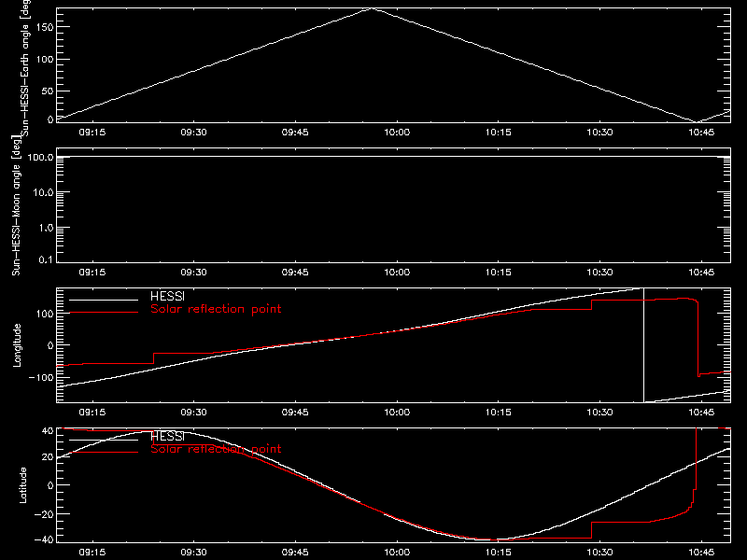Image resolution: width=747 pixels, height=560 pixels.
Task: Select the 09:15 time label under Longitude plot
Action: [92, 413]
